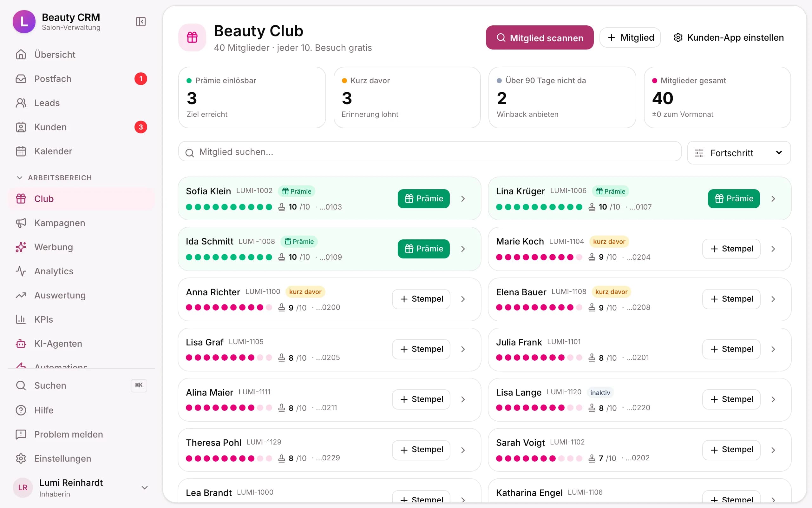Viewport: 812px width, 508px height.
Task: Open the Fortschritt sort dropdown
Action: [x=739, y=153]
